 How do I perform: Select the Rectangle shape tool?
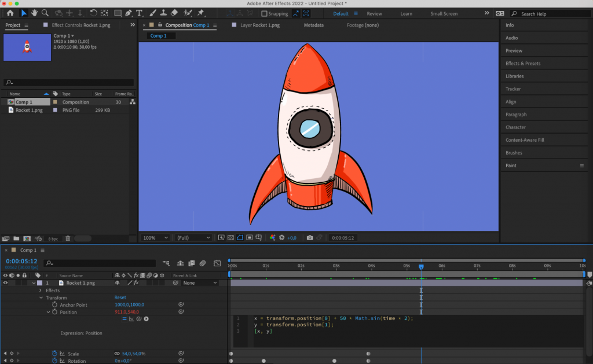pos(118,12)
